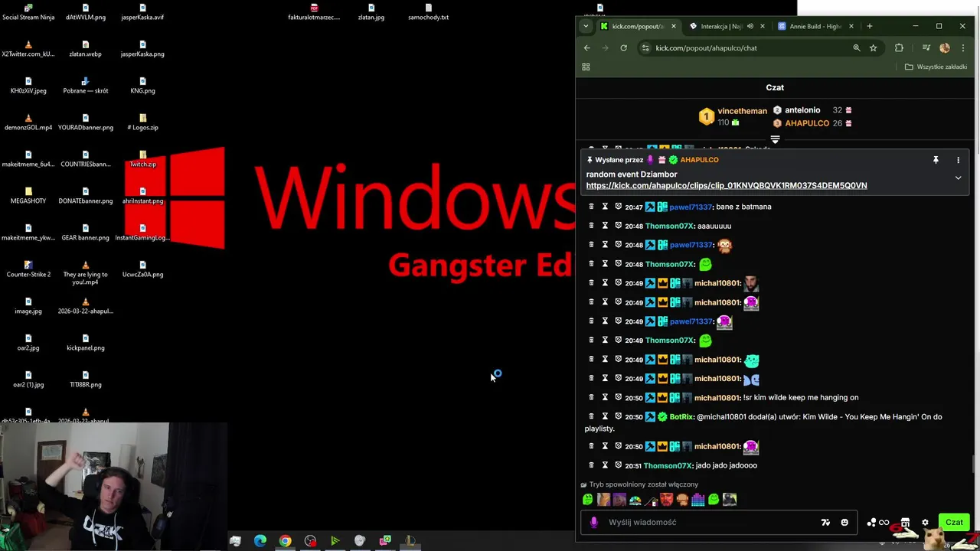Expand the pinned message with chevron

(x=958, y=178)
